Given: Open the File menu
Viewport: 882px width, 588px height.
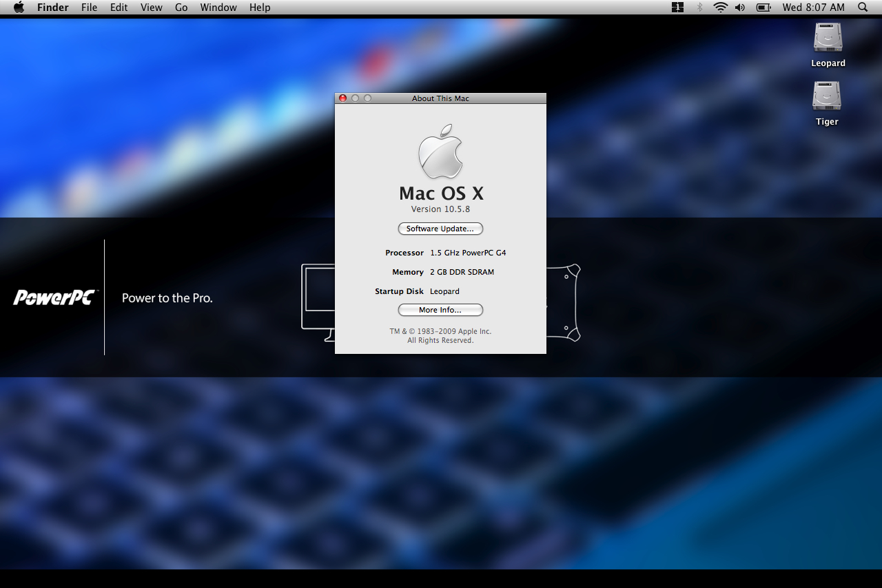Looking at the screenshot, I should pyautogui.click(x=89, y=8).
